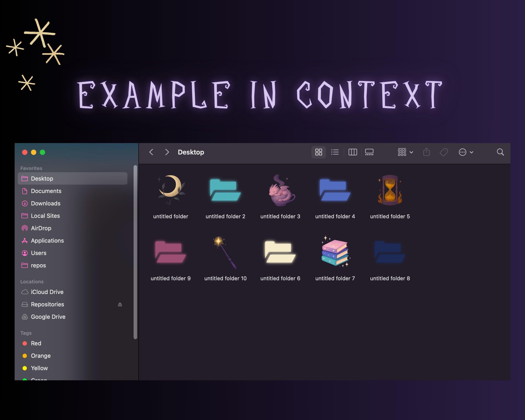The image size is (525, 420).
Task: Select cream folder untitled folder 6
Action: click(280, 252)
